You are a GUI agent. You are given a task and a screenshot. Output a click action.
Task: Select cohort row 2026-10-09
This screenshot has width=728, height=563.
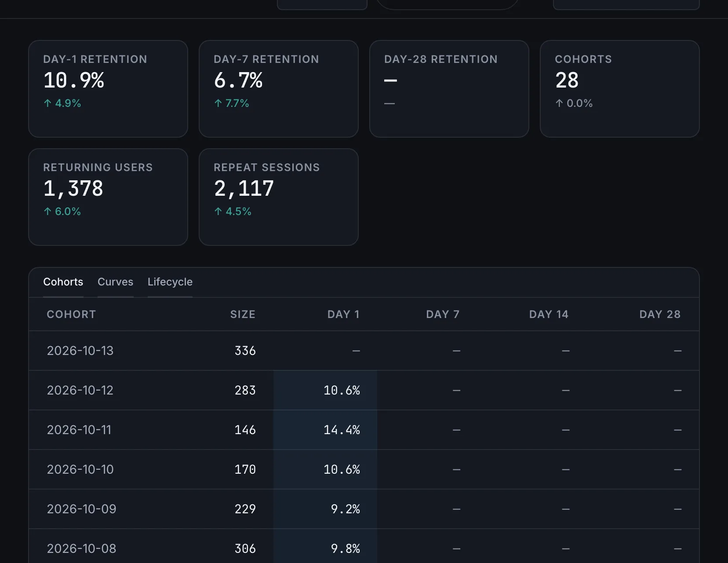point(364,509)
